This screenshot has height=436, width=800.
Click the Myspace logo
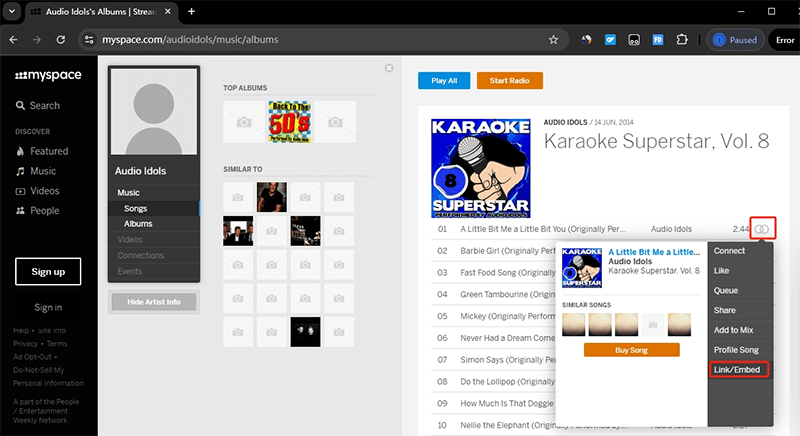[48, 75]
